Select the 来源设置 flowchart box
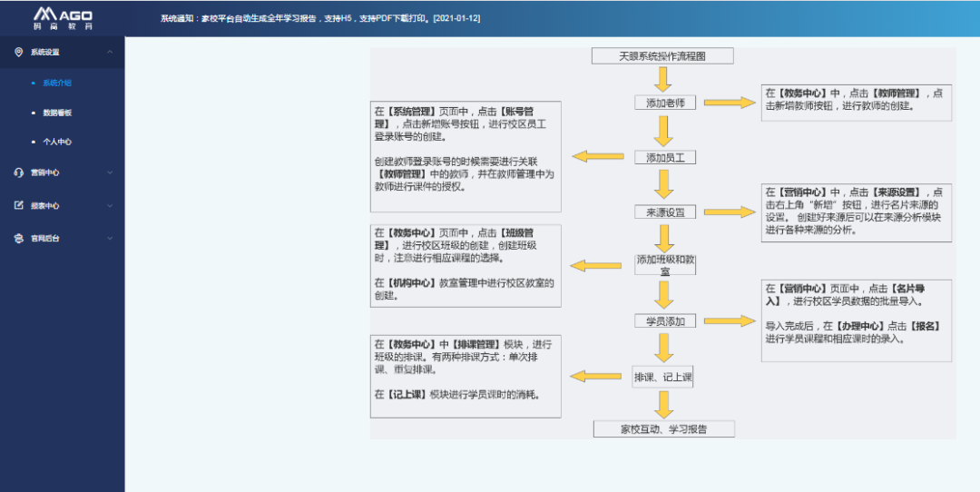Image resolution: width=980 pixels, height=492 pixels. point(665,212)
